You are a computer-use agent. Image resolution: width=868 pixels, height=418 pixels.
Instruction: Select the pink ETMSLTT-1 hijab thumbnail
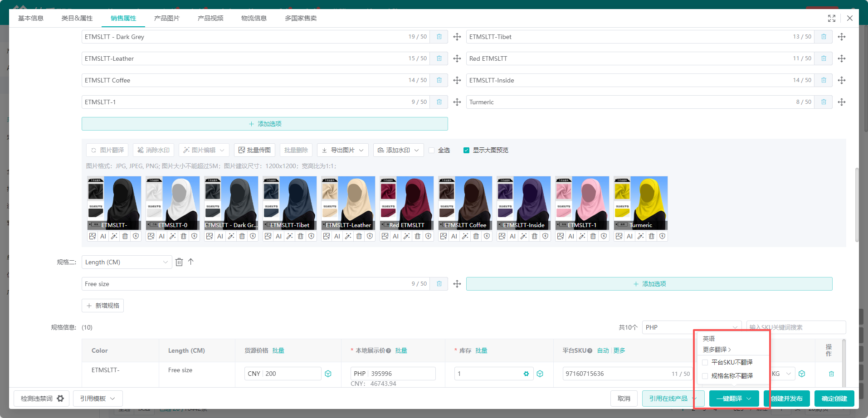coord(582,203)
